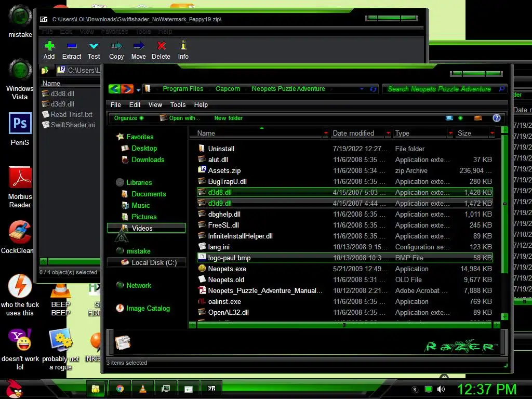Select Network in the navigation pane

point(134,285)
